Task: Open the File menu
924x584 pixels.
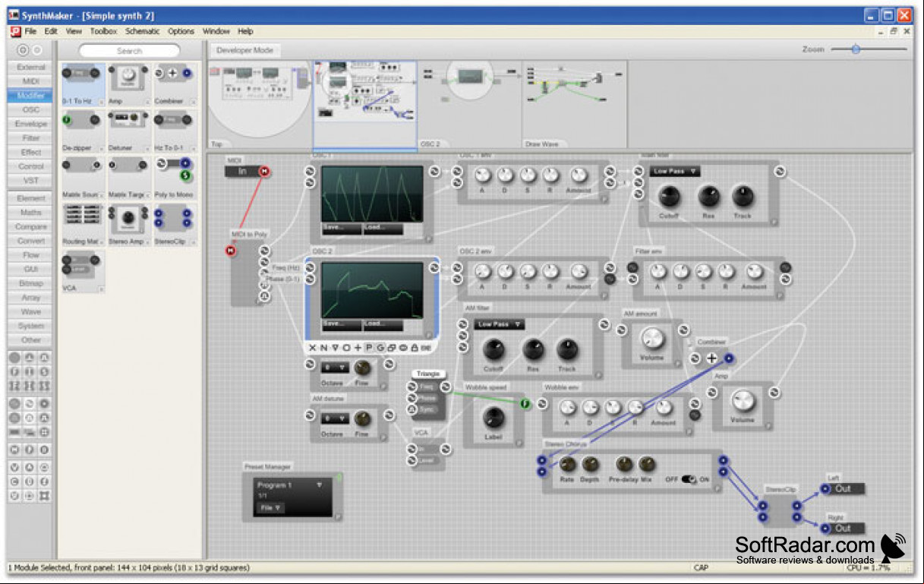Action: pos(30,31)
